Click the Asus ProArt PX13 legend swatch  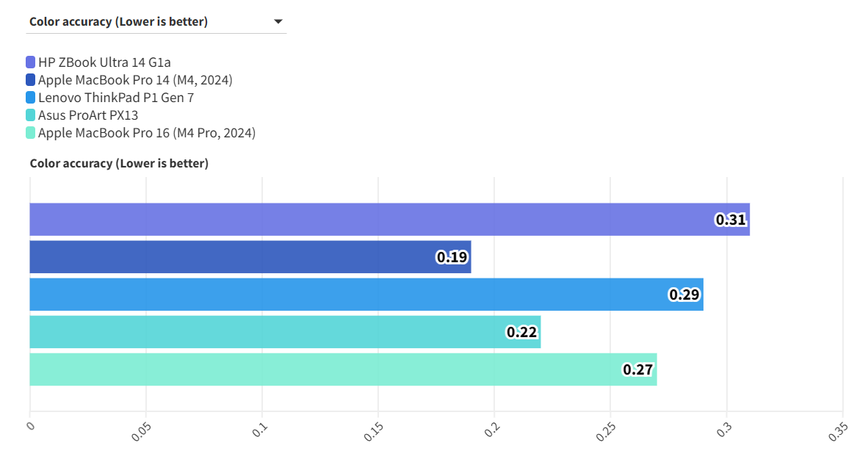[30, 115]
